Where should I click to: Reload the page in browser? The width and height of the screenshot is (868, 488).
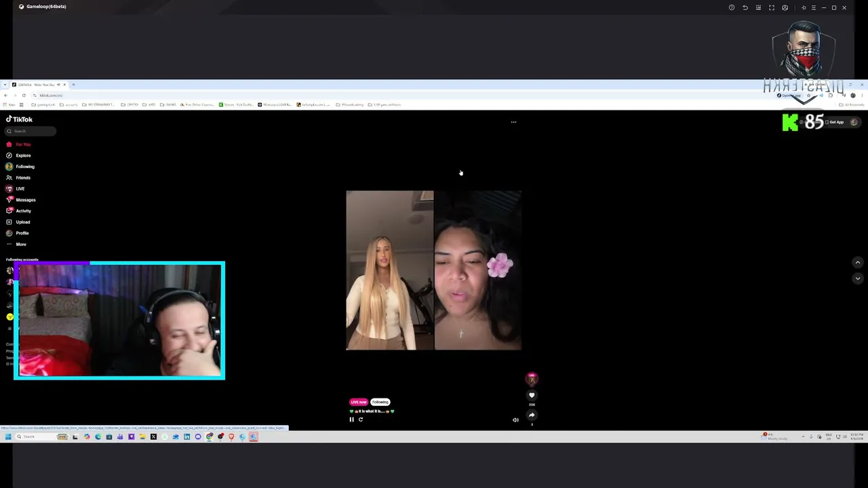coord(24,96)
